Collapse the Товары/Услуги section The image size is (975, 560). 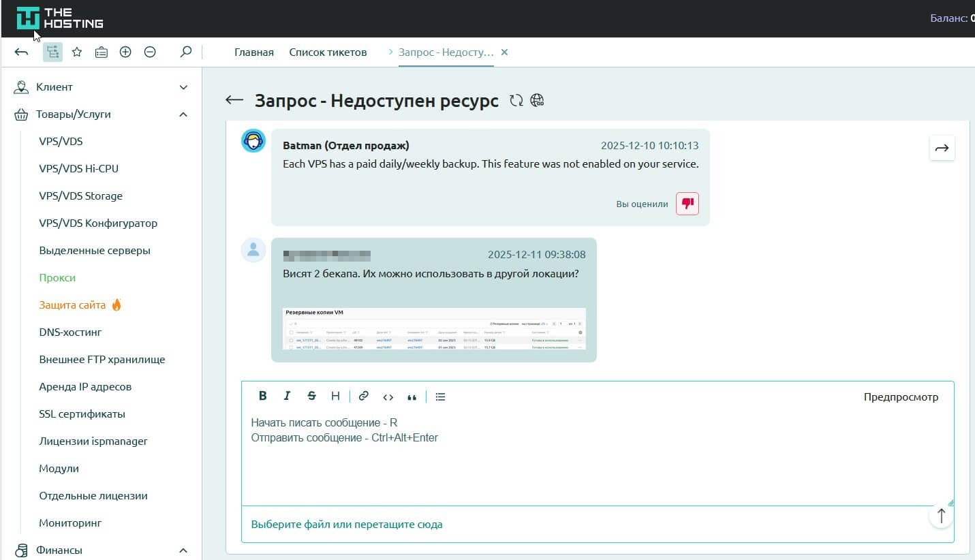coord(183,114)
